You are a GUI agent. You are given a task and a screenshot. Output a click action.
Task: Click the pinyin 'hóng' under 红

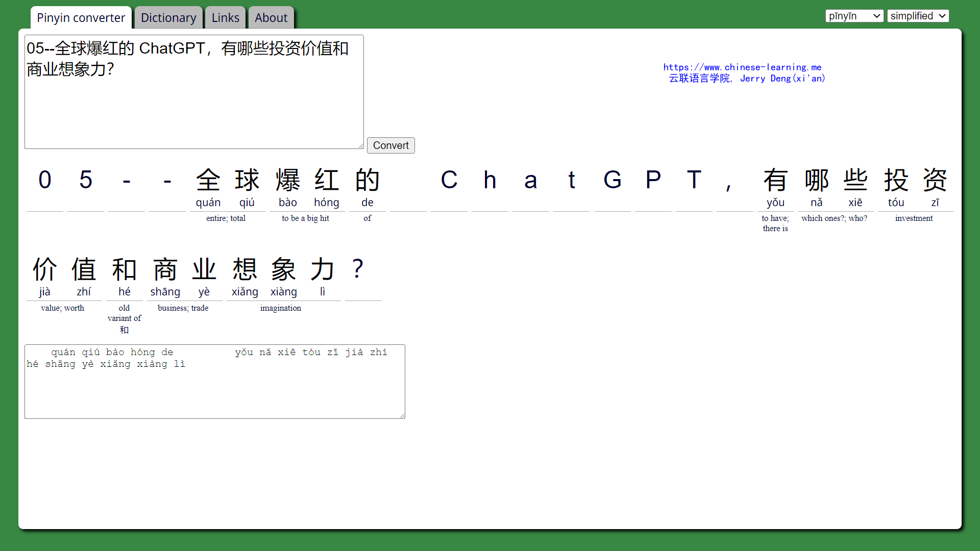(327, 203)
